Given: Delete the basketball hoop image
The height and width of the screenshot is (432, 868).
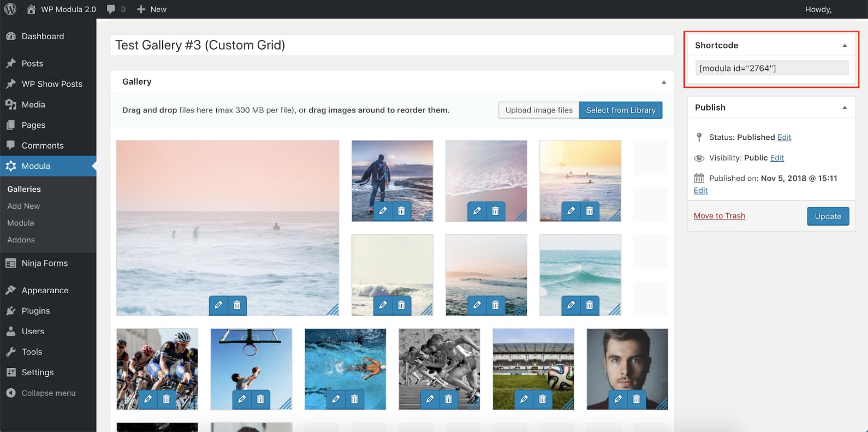Looking at the screenshot, I should 260,399.
